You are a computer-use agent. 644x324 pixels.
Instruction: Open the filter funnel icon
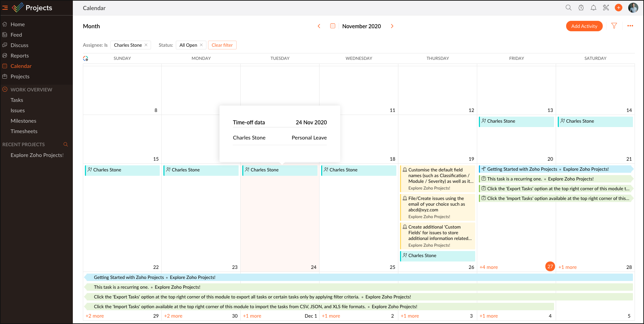tap(614, 26)
